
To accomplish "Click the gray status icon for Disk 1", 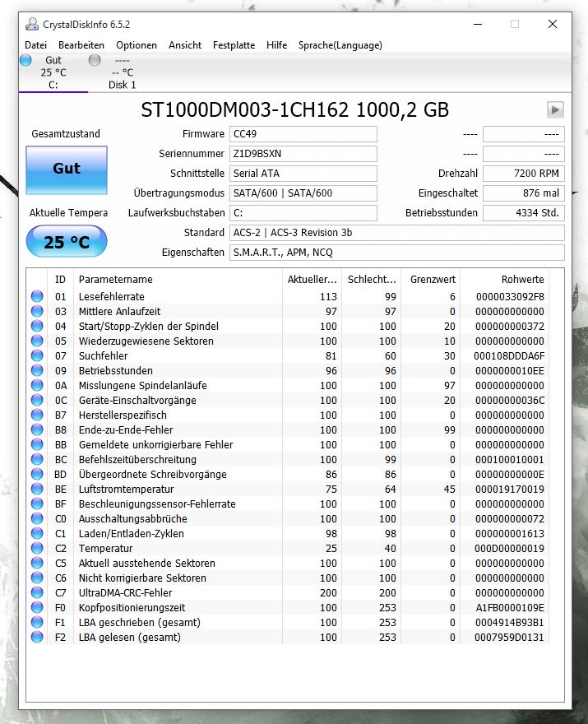I will 95,60.
